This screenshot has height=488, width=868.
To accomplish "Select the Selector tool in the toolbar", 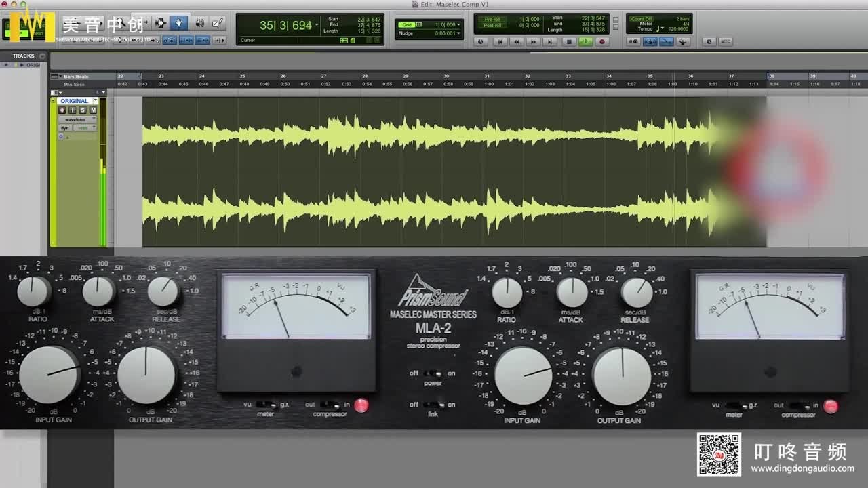I will tap(161, 23).
